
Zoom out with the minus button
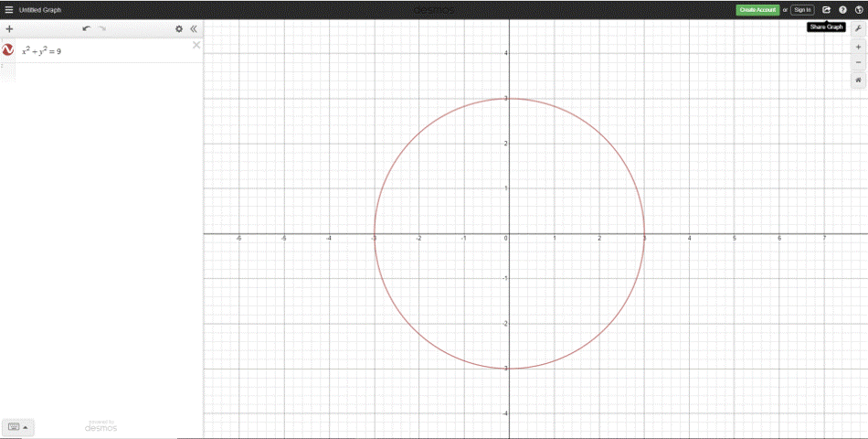click(858, 62)
